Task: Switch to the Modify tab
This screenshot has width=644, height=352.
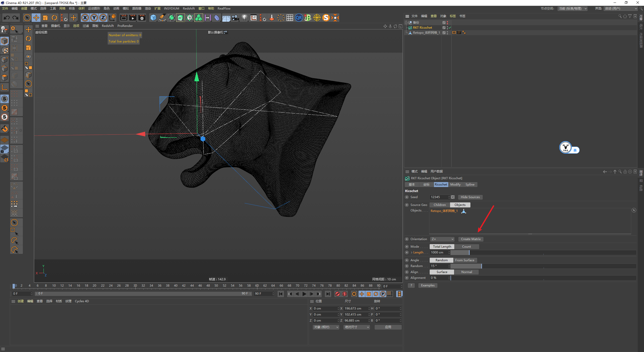Action: click(455, 185)
